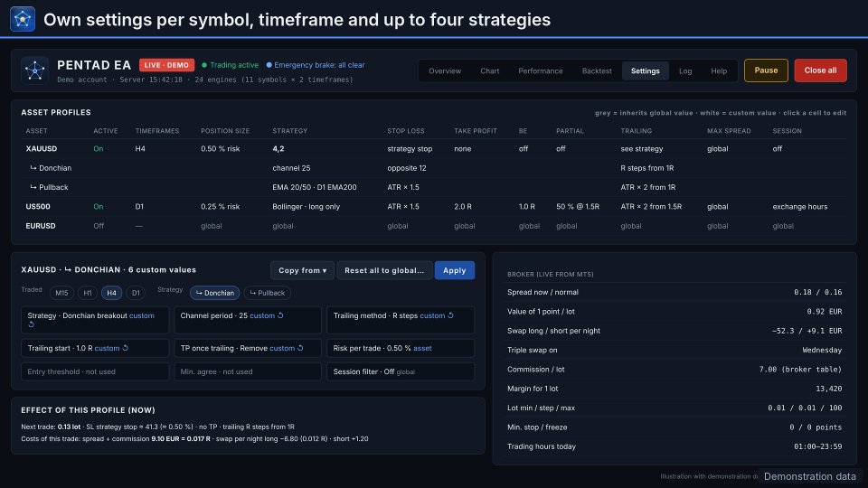This screenshot has height=488, width=868.
Task: Click the Triple swap on Wednesday value
Action: pyautogui.click(x=822, y=351)
